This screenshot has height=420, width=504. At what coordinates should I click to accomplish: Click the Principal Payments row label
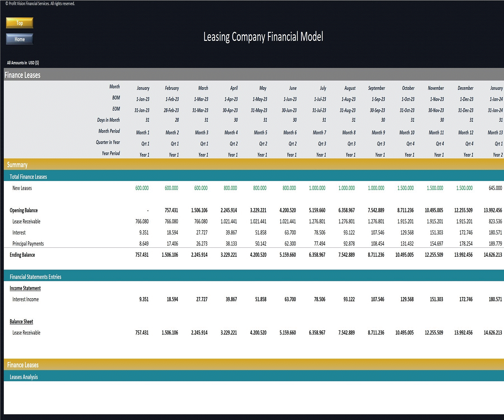point(28,244)
